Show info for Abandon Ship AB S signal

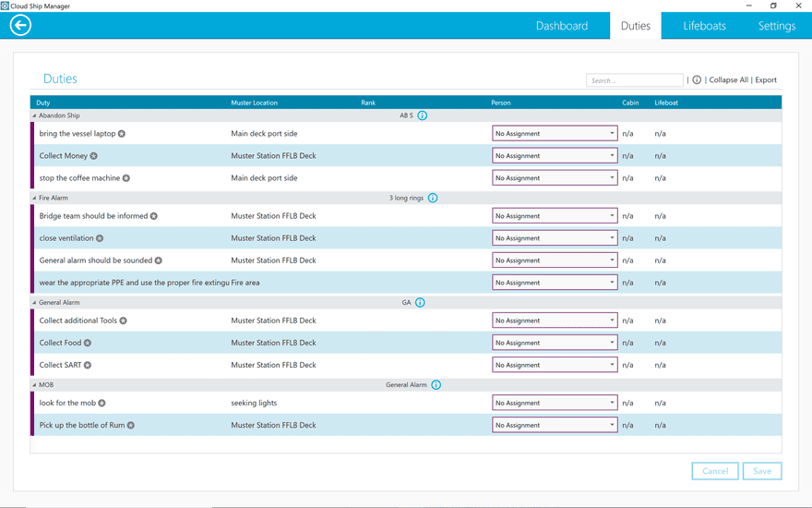click(x=422, y=115)
